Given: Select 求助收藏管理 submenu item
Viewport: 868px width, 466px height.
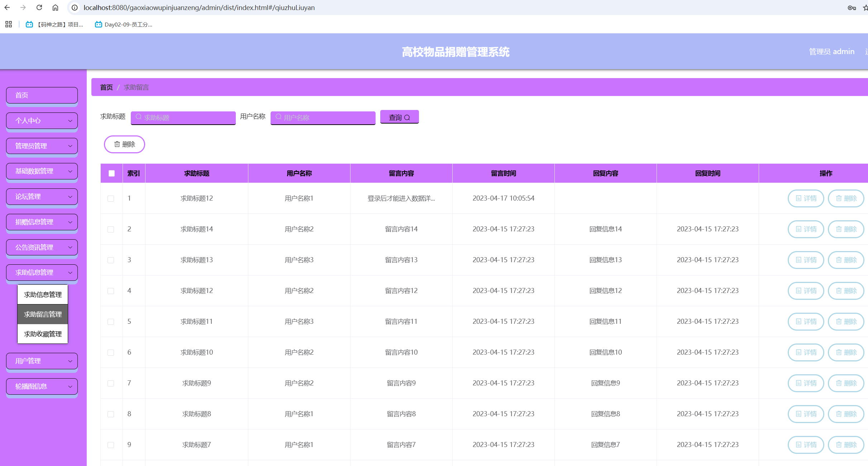Looking at the screenshot, I should click(43, 334).
